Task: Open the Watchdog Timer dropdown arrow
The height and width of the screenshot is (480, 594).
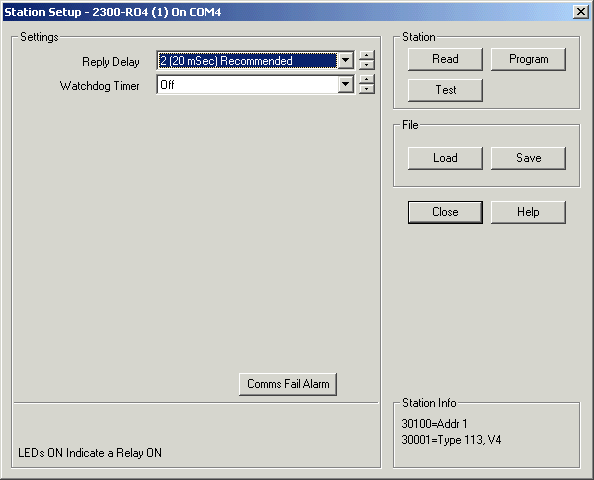Action: 345,84
